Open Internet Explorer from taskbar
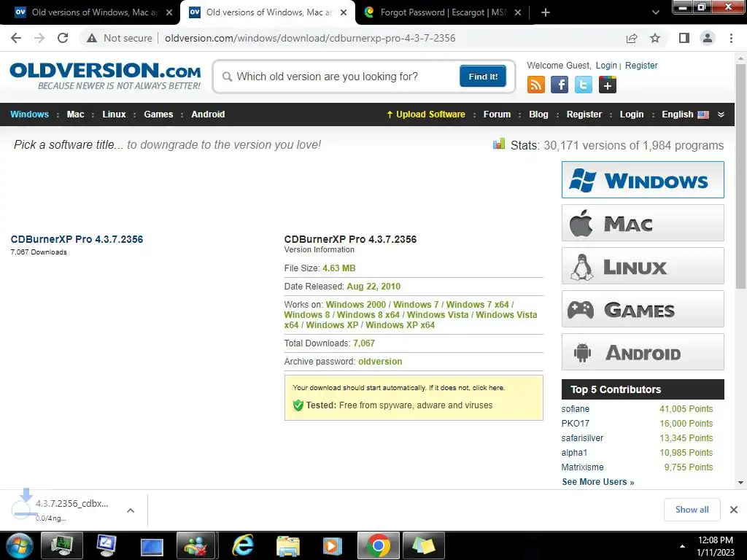This screenshot has width=747, height=560. click(x=242, y=545)
